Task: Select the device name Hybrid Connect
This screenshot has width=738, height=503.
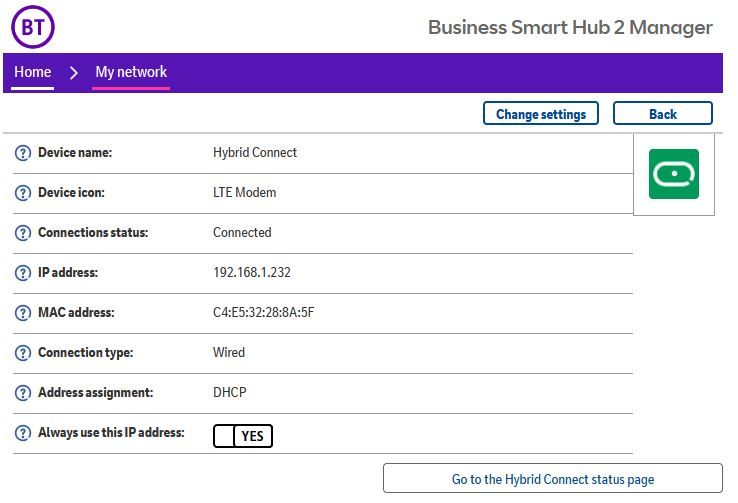Action: [255, 152]
